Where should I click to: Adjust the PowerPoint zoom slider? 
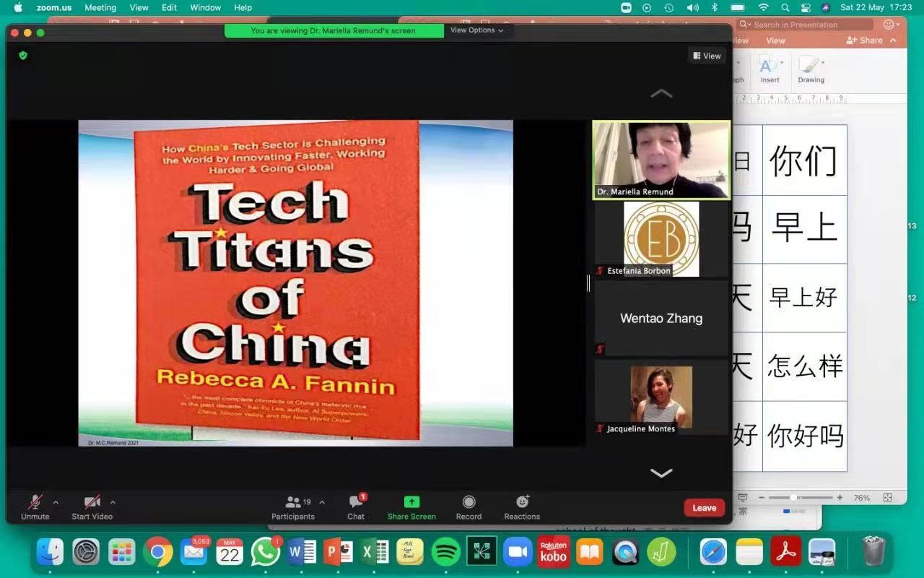point(793,498)
